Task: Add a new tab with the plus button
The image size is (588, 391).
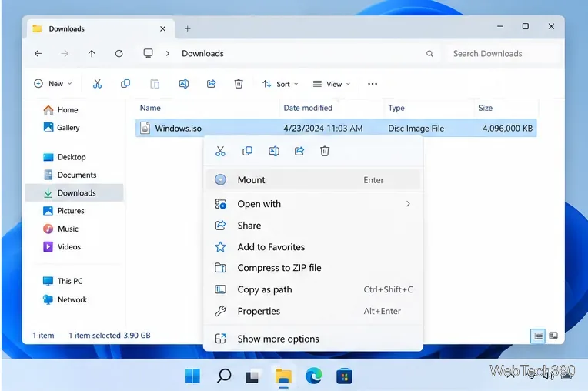Action: click(188, 28)
